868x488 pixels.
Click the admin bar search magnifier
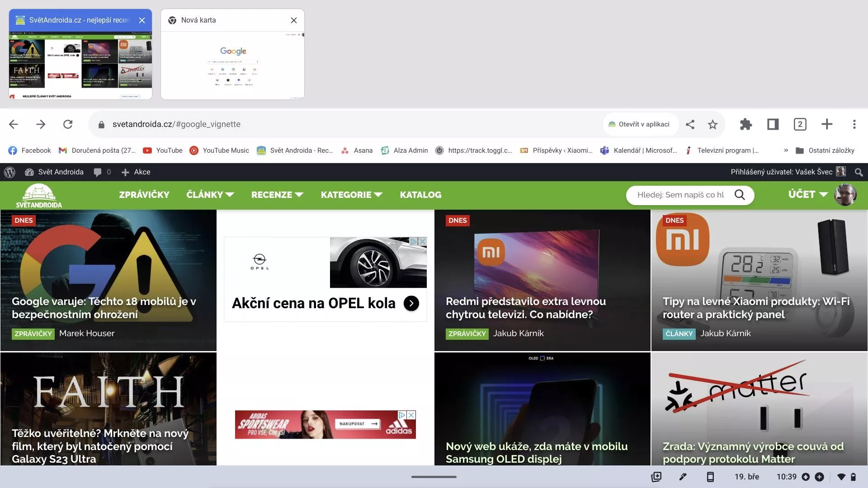point(859,172)
